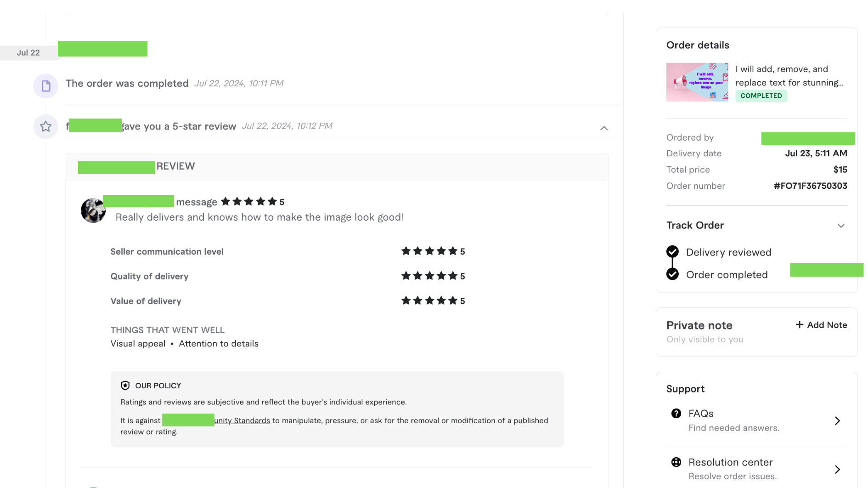Click the overall five-star rating
Image resolution: width=868 pixels, height=488 pixels.
point(249,202)
